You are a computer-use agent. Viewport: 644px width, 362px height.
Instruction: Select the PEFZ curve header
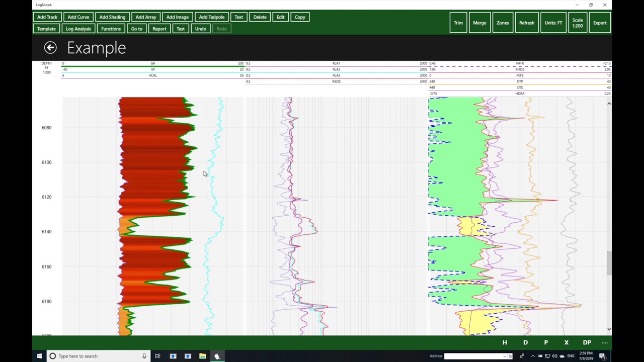click(520, 75)
